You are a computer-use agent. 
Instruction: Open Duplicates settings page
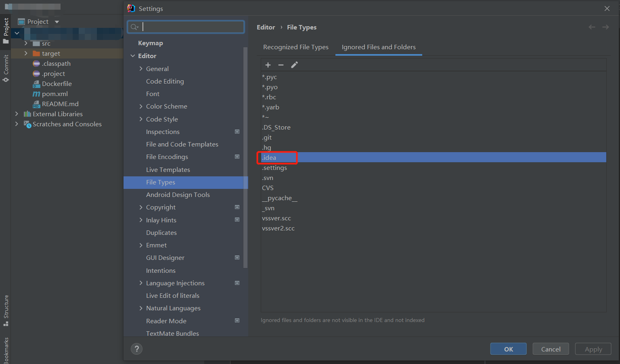point(161,232)
